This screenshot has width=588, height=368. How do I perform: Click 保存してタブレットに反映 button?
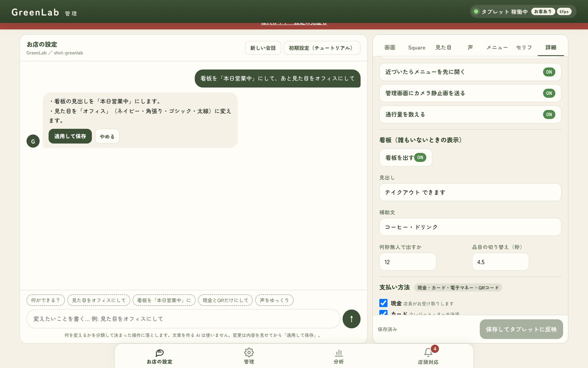coord(521,329)
